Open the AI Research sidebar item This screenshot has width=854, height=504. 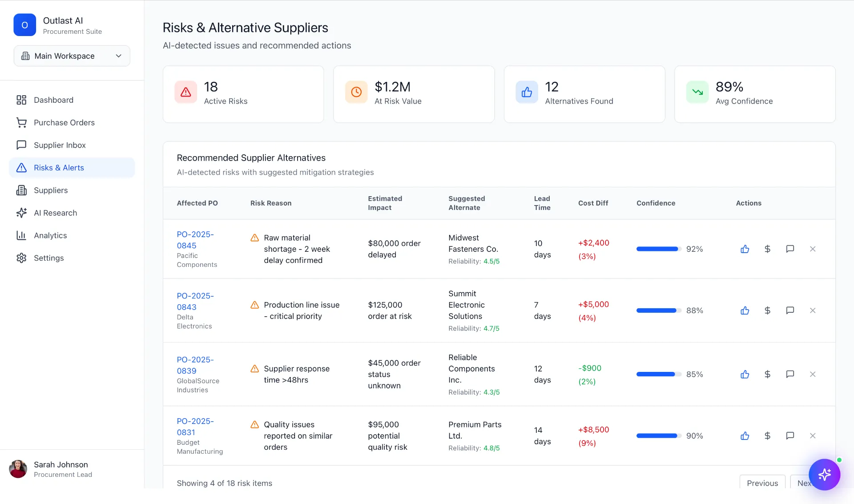point(55,213)
